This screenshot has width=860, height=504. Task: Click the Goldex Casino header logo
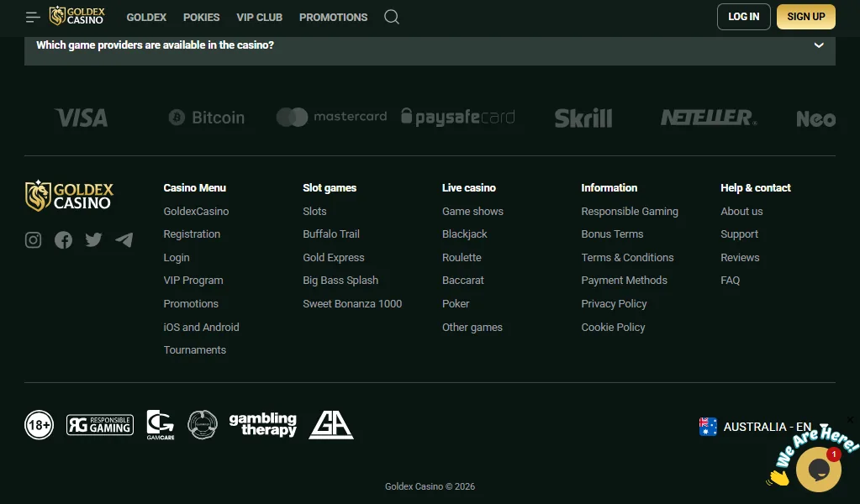[77, 17]
